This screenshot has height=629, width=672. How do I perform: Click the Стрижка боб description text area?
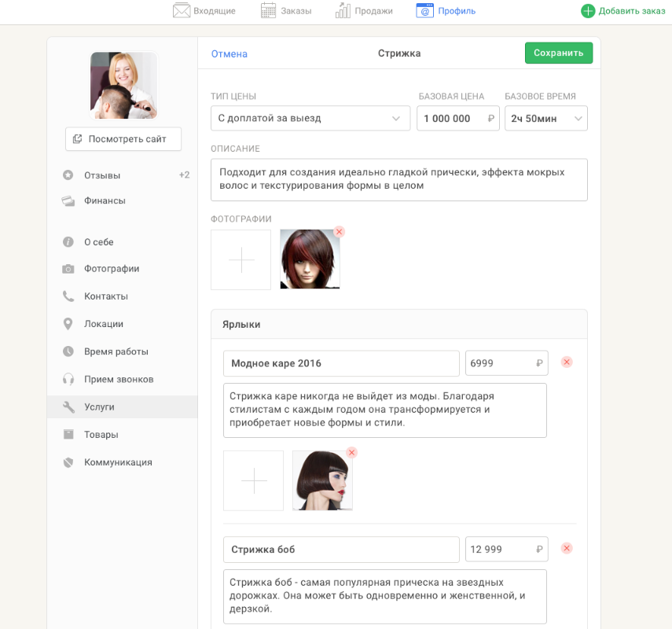click(385, 597)
